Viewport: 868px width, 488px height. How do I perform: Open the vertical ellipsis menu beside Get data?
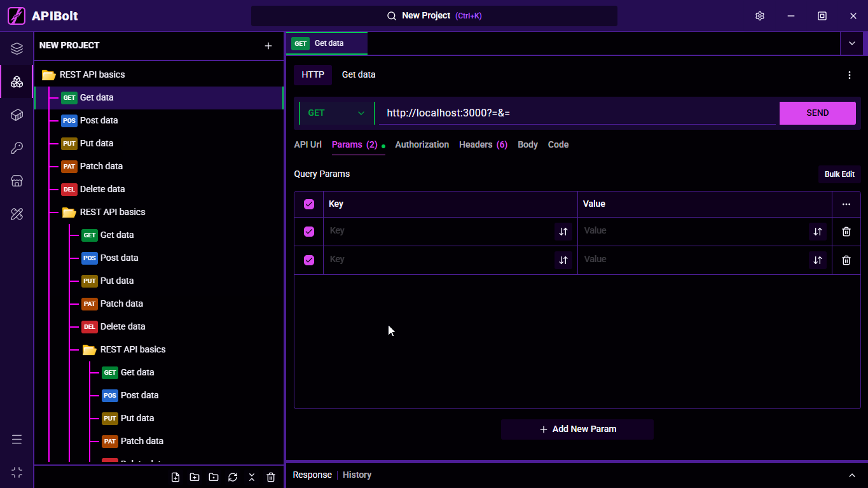[850, 75]
